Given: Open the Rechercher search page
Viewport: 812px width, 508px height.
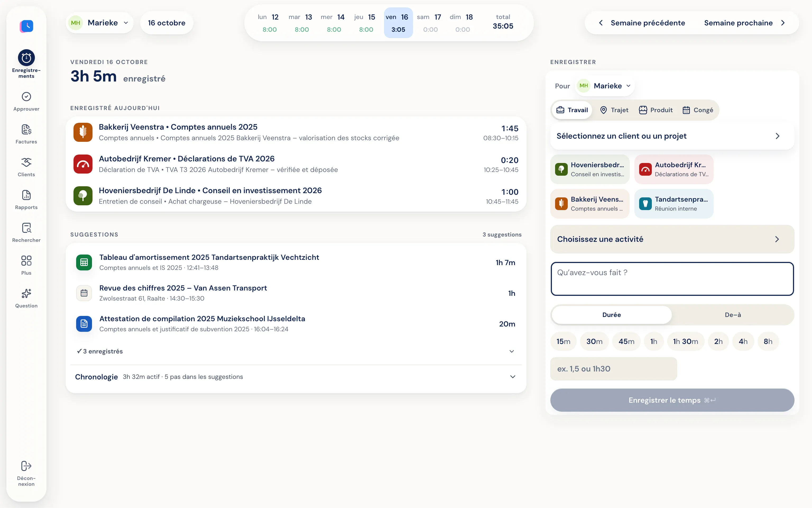Looking at the screenshot, I should pyautogui.click(x=26, y=233).
